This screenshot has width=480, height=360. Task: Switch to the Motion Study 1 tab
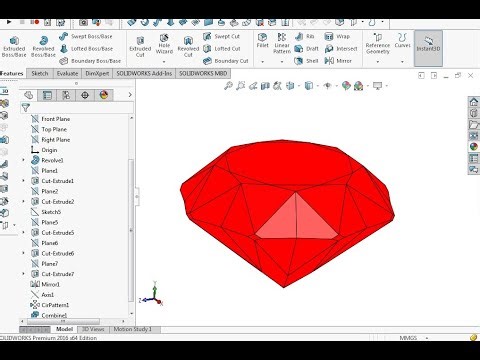coord(133,329)
